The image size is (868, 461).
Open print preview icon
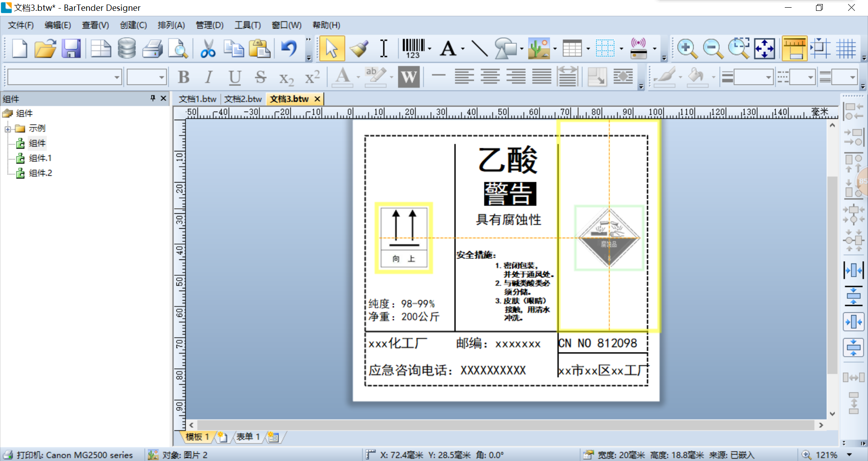[178, 48]
